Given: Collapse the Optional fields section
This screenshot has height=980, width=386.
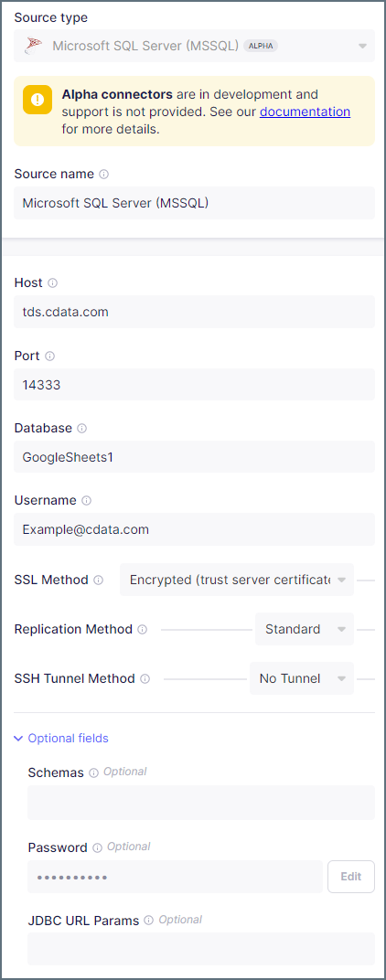Looking at the screenshot, I should pyautogui.click(x=61, y=738).
